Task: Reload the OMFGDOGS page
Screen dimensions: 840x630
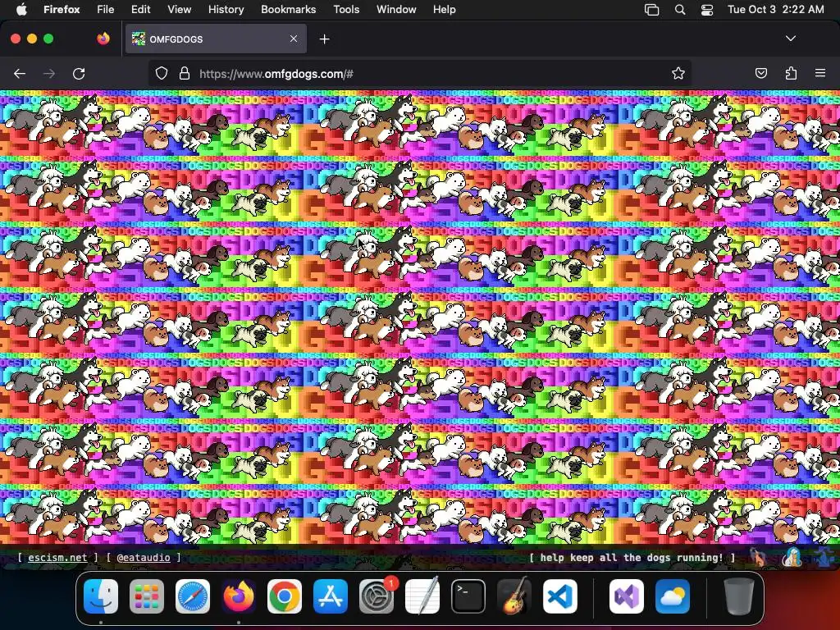Action: click(x=79, y=74)
